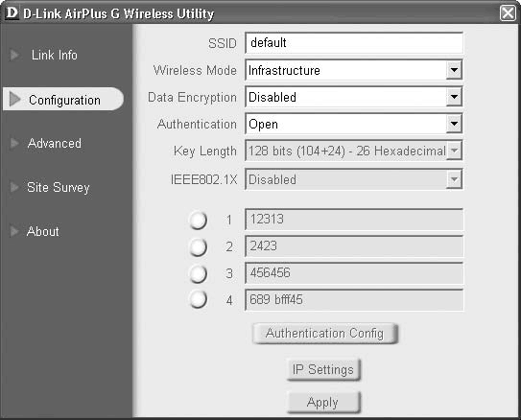The height and width of the screenshot is (420, 521).
Task: Click into the SSID text field
Action: [x=354, y=43]
